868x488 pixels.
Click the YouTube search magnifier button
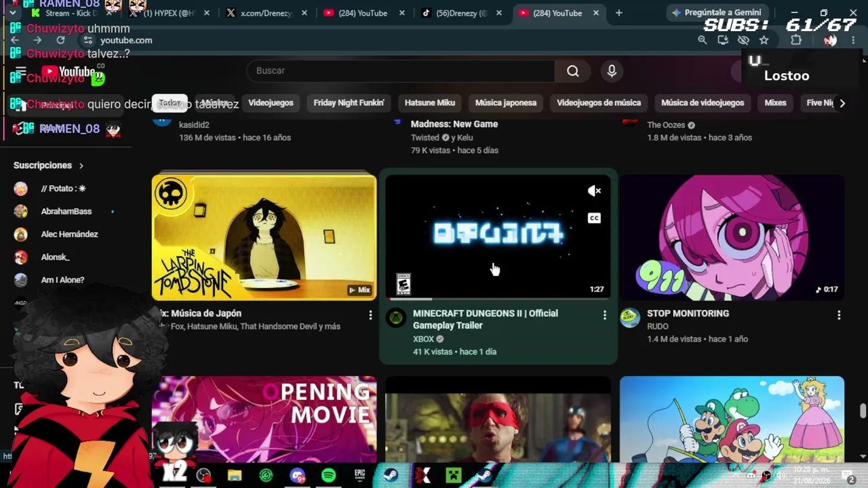tap(573, 71)
